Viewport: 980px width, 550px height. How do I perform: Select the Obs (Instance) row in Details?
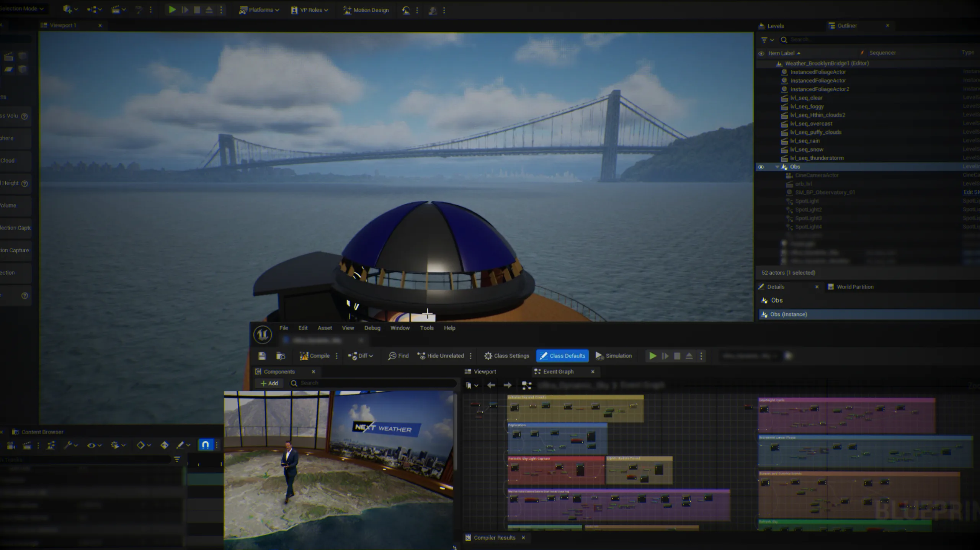(x=869, y=314)
